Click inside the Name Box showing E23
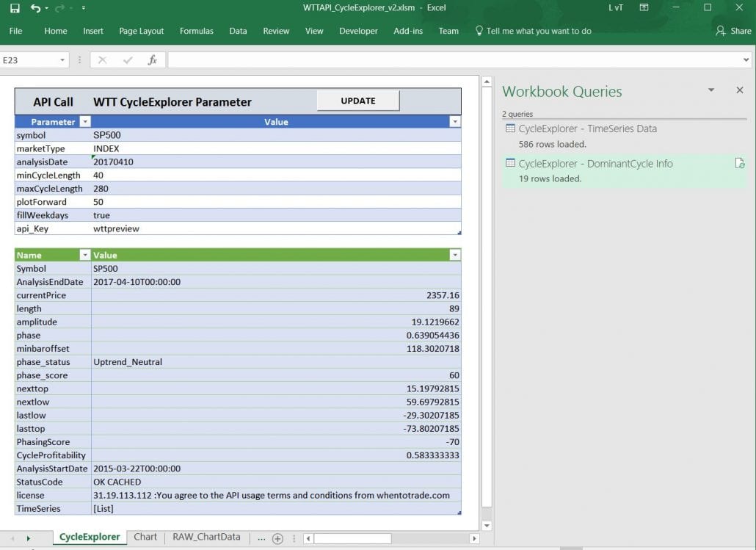 click(x=29, y=61)
